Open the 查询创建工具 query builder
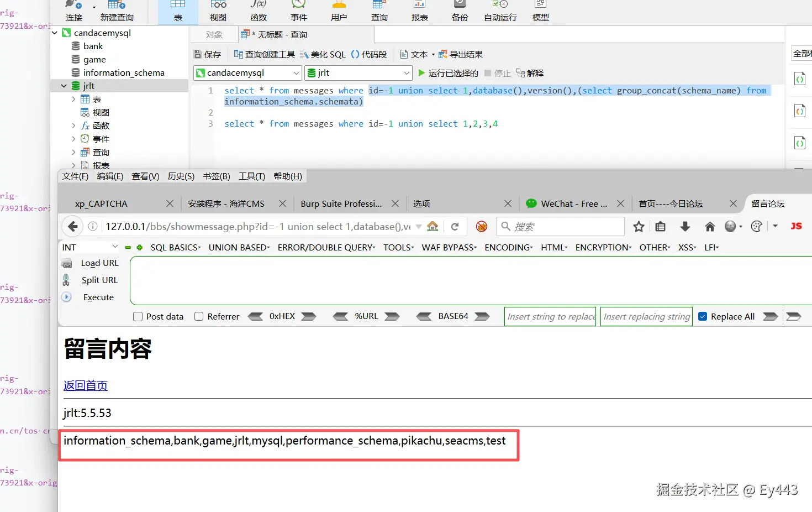Viewport: 812px width, 512px height. point(265,54)
